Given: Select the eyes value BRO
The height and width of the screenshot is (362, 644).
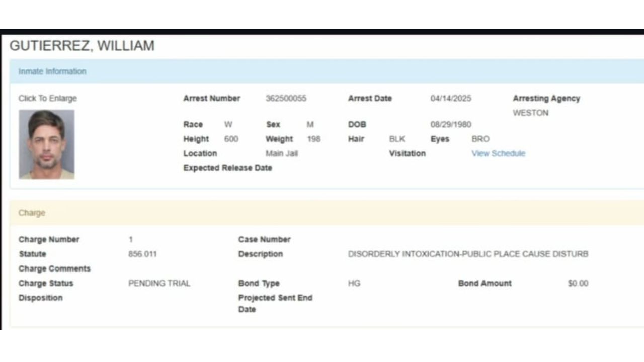Looking at the screenshot, I should point(480,139).
